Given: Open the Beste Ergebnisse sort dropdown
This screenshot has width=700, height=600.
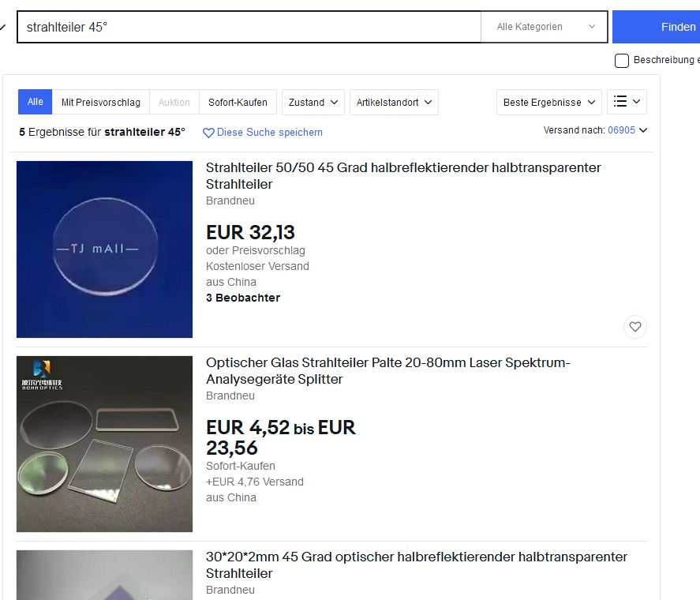Looking at the screenshot, I should [x=549, y=102].
